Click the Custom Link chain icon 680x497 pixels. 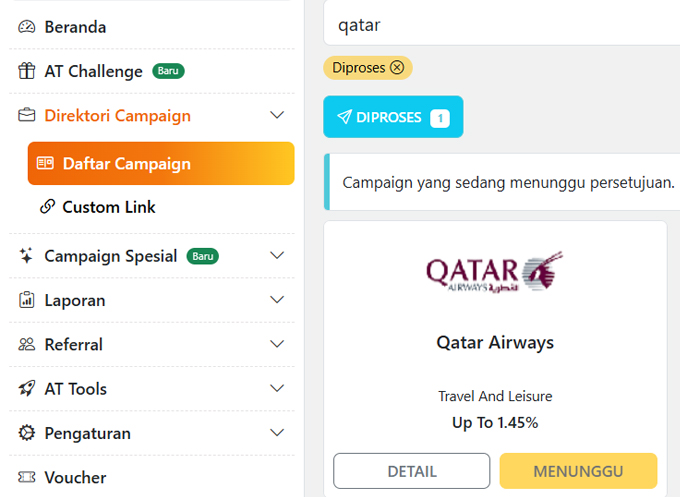46,207
